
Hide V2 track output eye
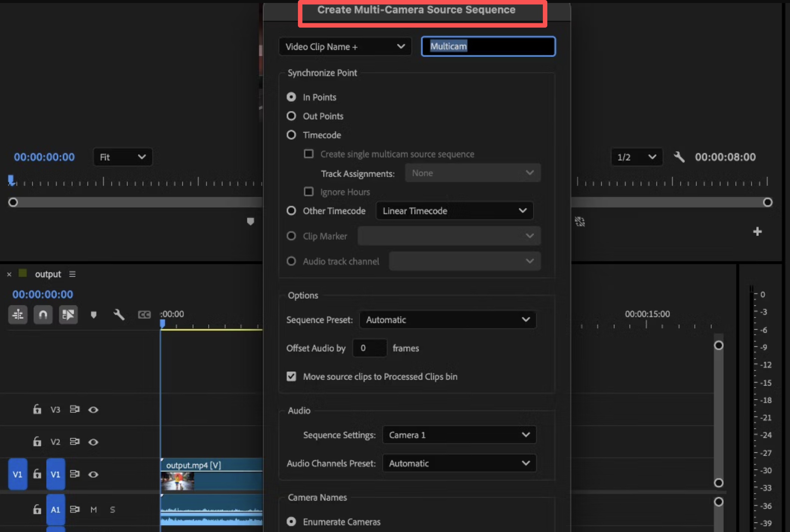click(x=93, y=442)
